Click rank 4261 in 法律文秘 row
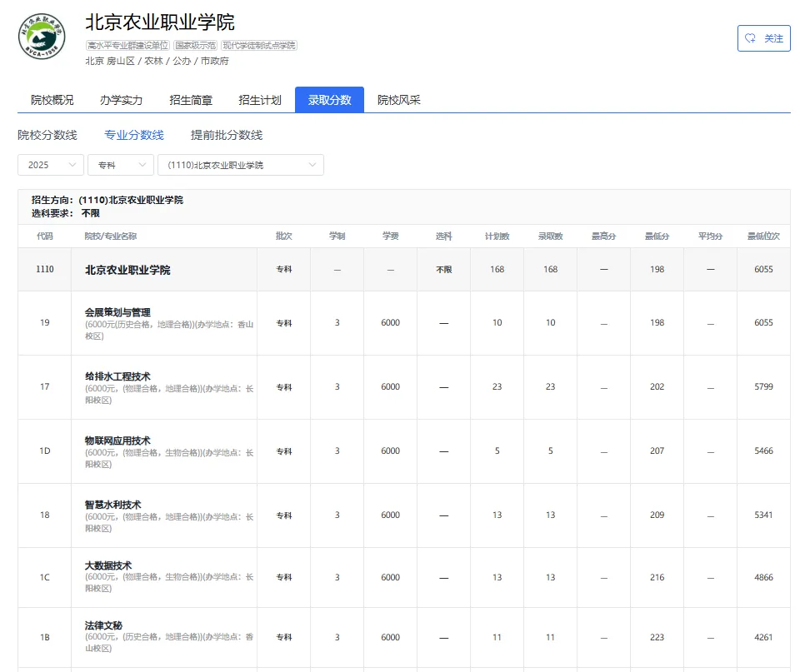The image size is (800, 672). tap(764, 637)
